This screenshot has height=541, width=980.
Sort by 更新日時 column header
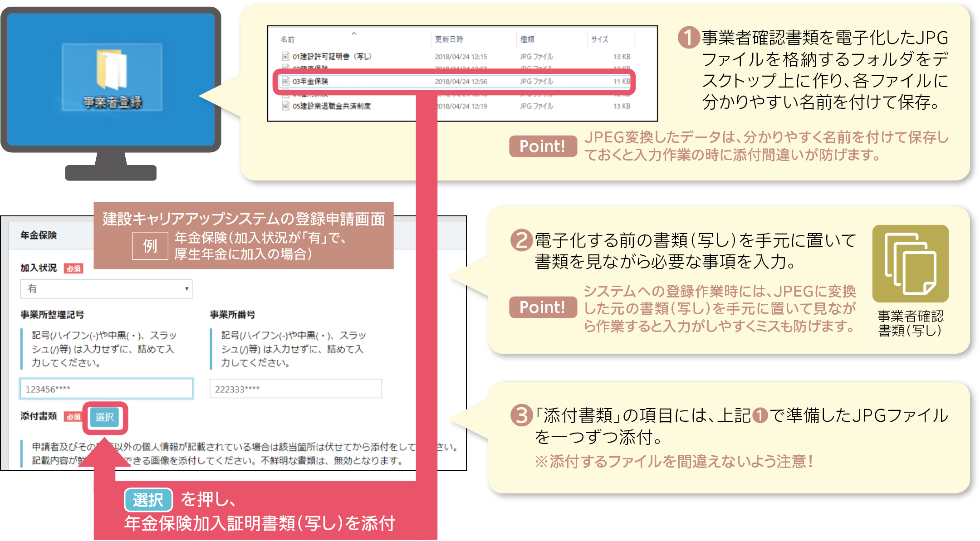449,39
